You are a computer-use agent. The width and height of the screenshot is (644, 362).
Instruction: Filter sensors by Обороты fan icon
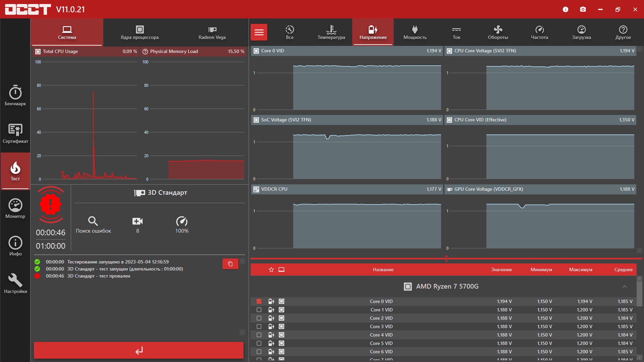(x=498, y=32)
